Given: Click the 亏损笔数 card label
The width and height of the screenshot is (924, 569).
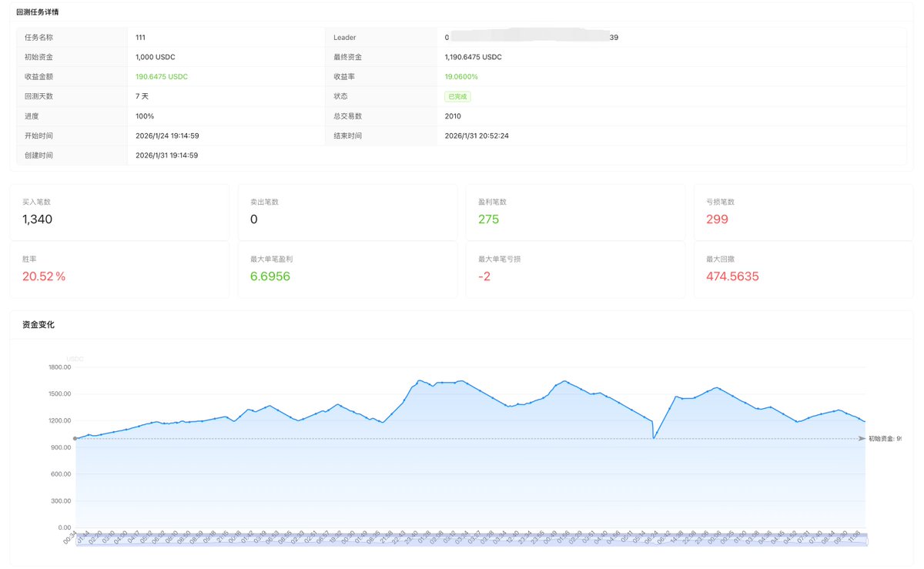Looking at the screenshot, I should pos(720,202).
